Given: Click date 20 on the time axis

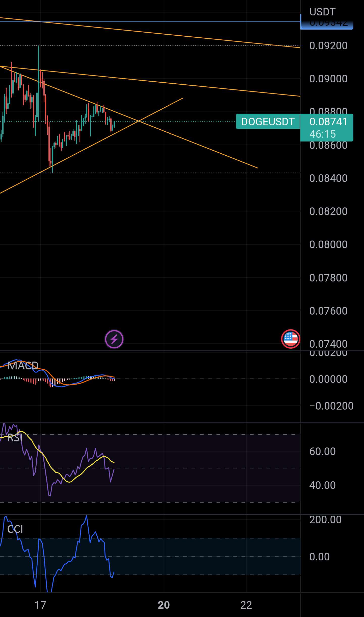Looking at the screenshot, I should click(x=164, y=605).
